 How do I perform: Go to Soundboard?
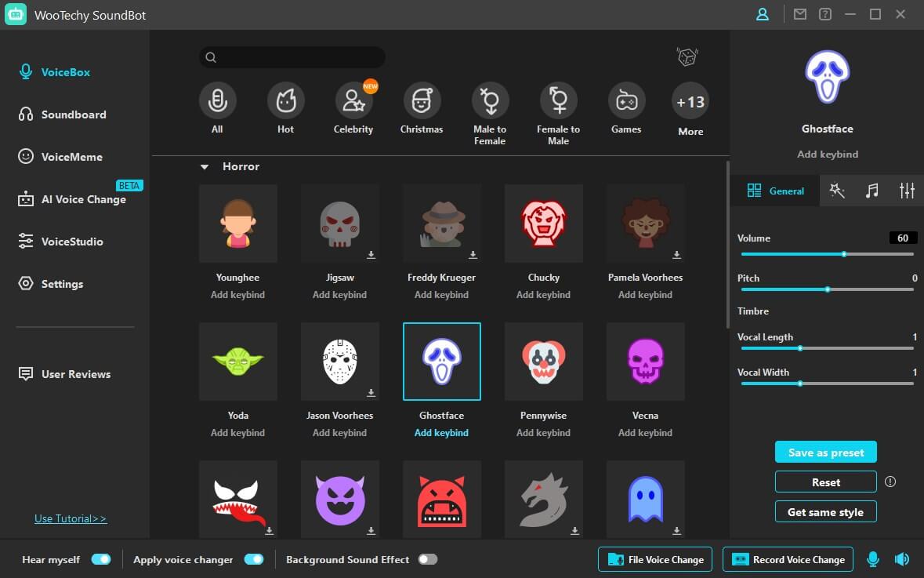point(63,115)
